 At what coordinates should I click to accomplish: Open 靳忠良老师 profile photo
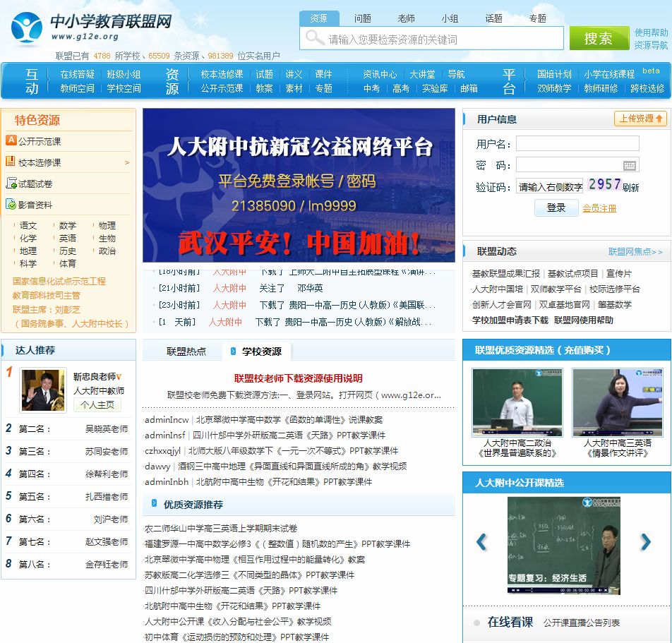pos(43,390)
